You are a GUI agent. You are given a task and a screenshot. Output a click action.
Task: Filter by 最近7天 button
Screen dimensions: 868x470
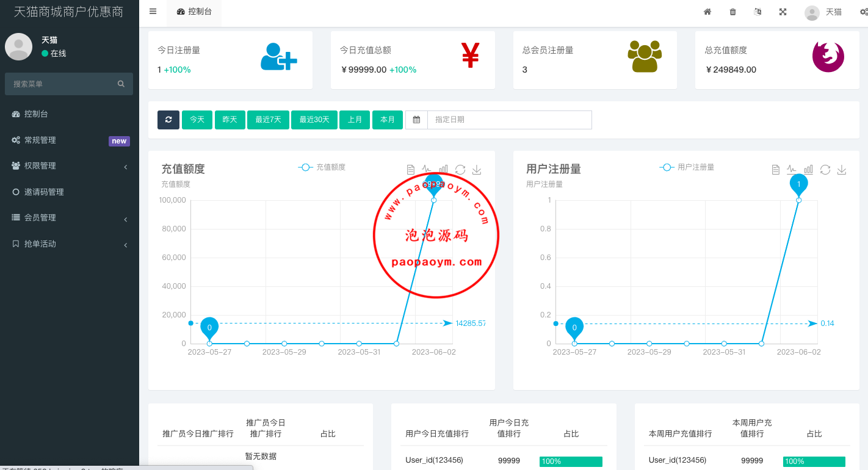[268, 120]
